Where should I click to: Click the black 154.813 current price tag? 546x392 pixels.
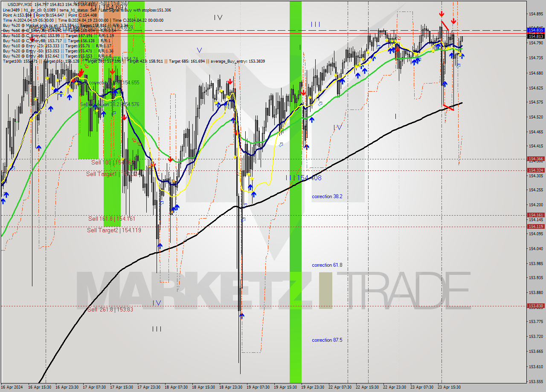(536, 36)
